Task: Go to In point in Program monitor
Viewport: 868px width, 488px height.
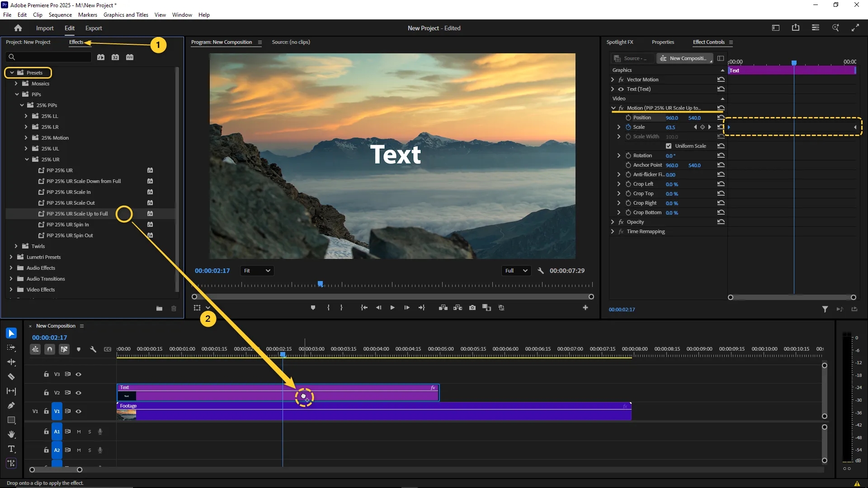Action: [x=364, y=308]
